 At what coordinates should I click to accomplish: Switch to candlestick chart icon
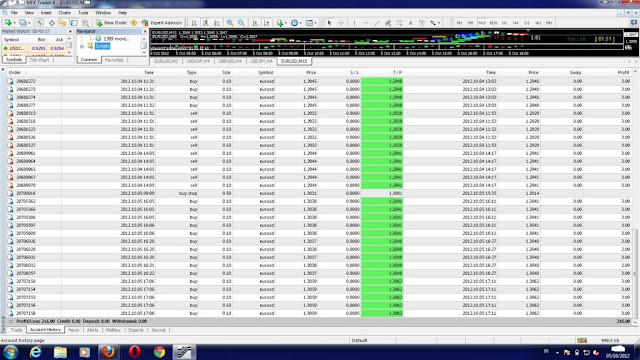[x=206, y=23]
